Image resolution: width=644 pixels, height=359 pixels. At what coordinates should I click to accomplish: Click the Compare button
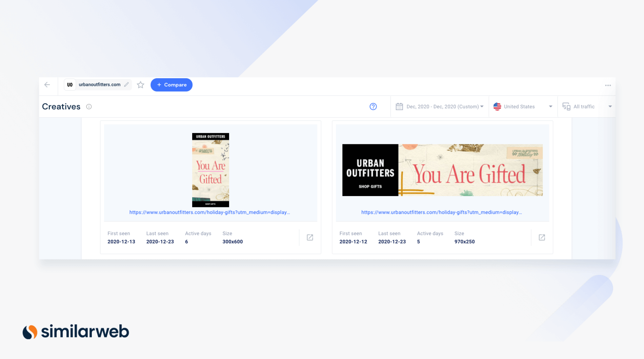[172, 85]
